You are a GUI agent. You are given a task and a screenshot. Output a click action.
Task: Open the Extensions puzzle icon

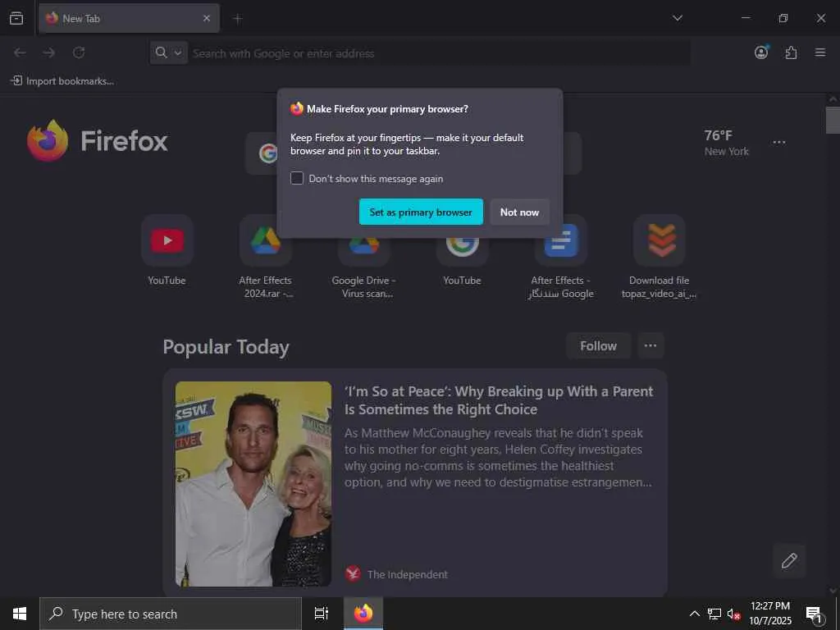tap(791, 52)
